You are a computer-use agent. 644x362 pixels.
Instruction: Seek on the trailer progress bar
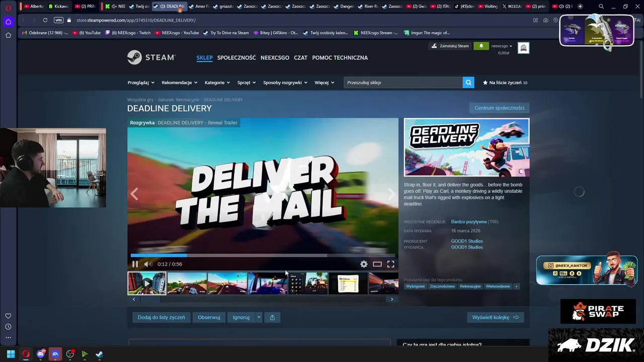pos(263,255)
